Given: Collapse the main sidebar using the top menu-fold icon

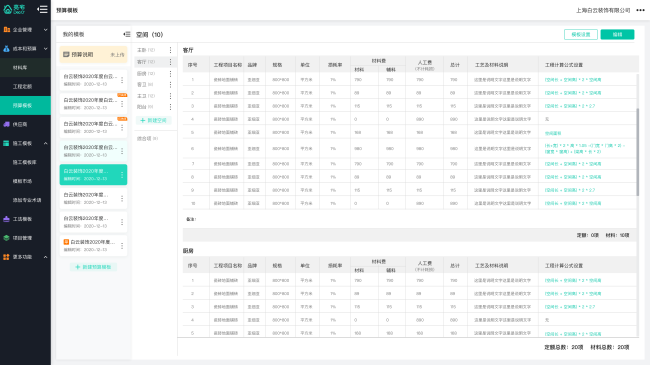Looking at the screenshot, I should 42,9.
